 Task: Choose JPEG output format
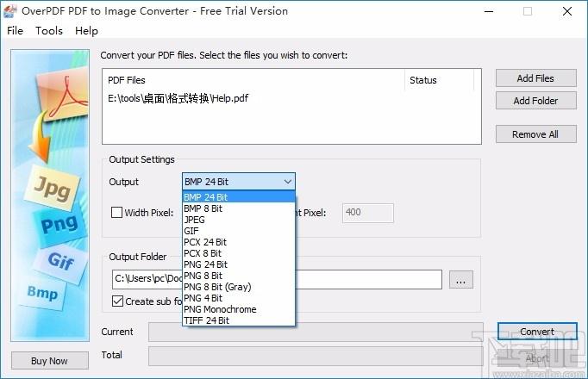click(239, 220)
